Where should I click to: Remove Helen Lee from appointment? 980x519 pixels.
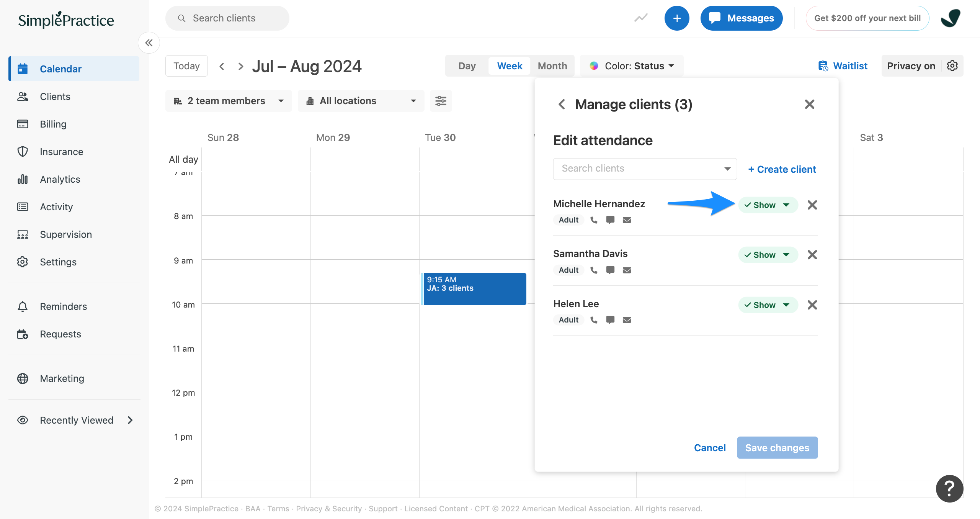point(812,305)
